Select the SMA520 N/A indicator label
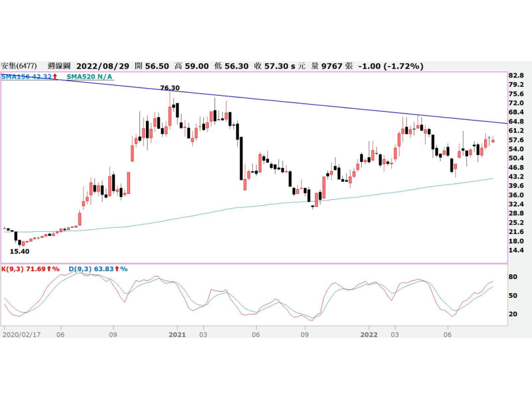532x399 pixels. click(89, 77)
